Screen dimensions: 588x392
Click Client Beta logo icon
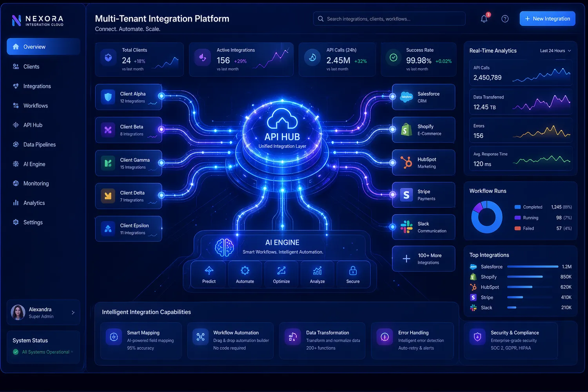tap(108, 130)
